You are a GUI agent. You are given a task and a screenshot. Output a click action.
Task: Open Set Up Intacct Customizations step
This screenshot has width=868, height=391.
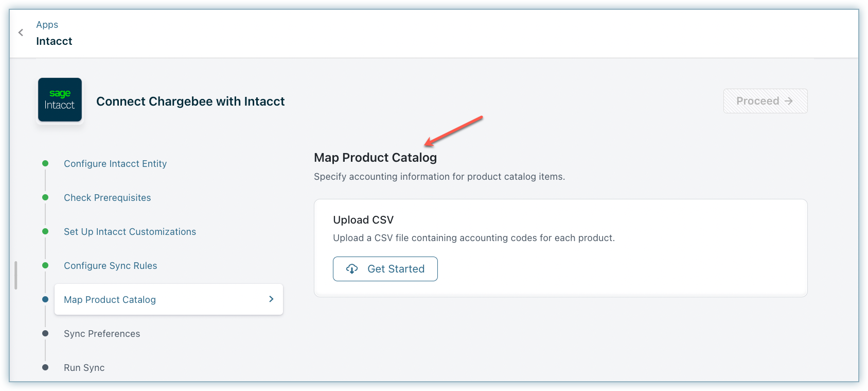click(130, 232)
